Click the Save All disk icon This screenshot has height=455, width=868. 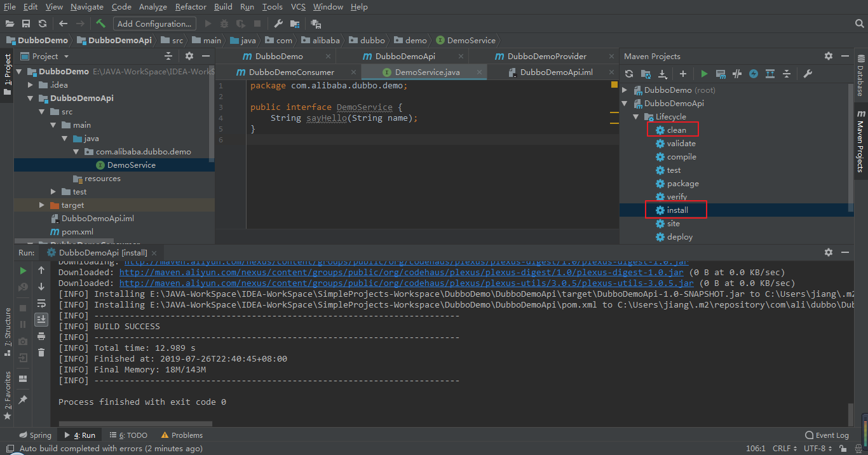(26, 24)
